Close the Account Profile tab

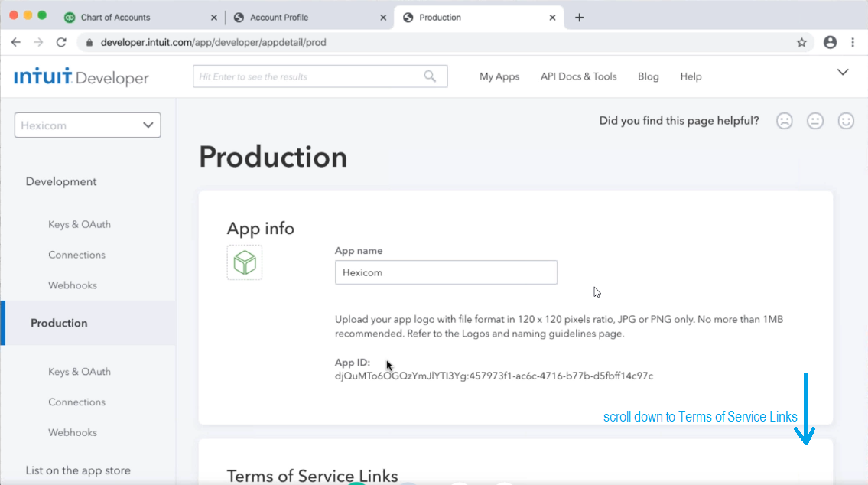383,18
